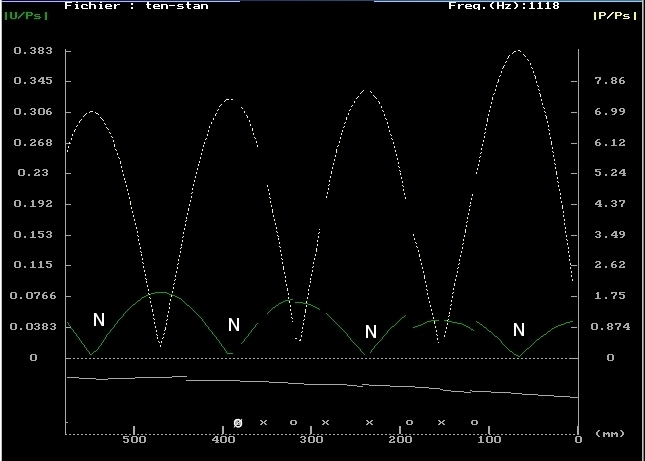Screen dimensions: 645x461
Task: Select the 200 tick label on the mm axis
Action: click(400, 440)
